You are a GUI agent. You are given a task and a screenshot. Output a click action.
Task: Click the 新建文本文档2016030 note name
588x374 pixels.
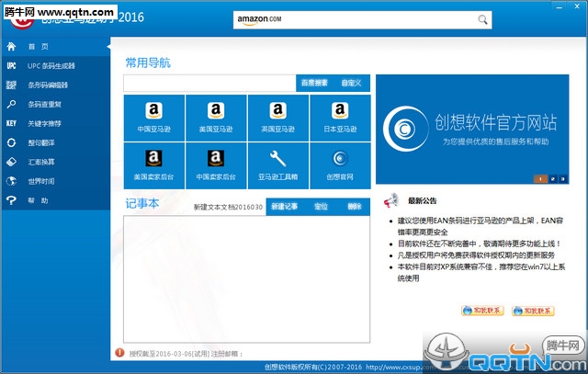[228, 207]
